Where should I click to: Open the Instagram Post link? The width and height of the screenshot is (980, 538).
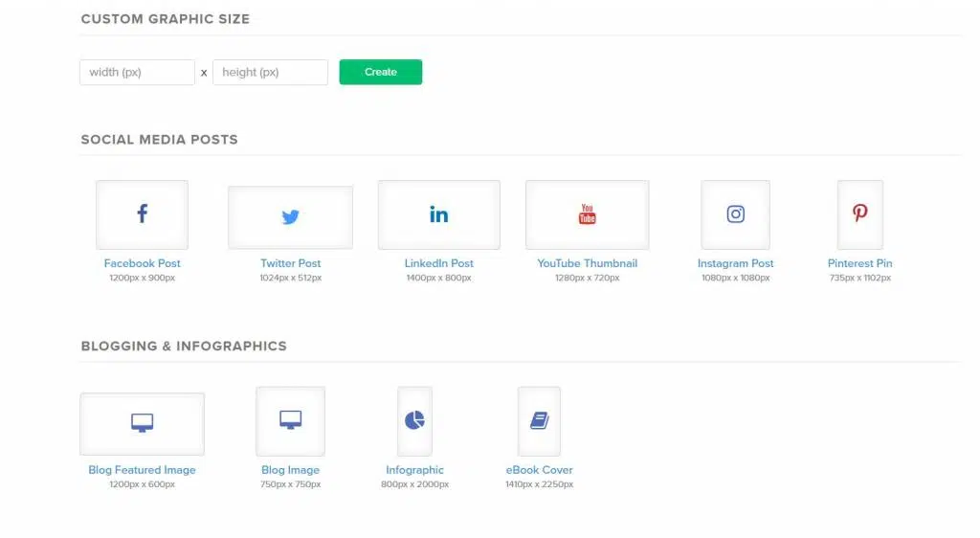pos(735,263)
